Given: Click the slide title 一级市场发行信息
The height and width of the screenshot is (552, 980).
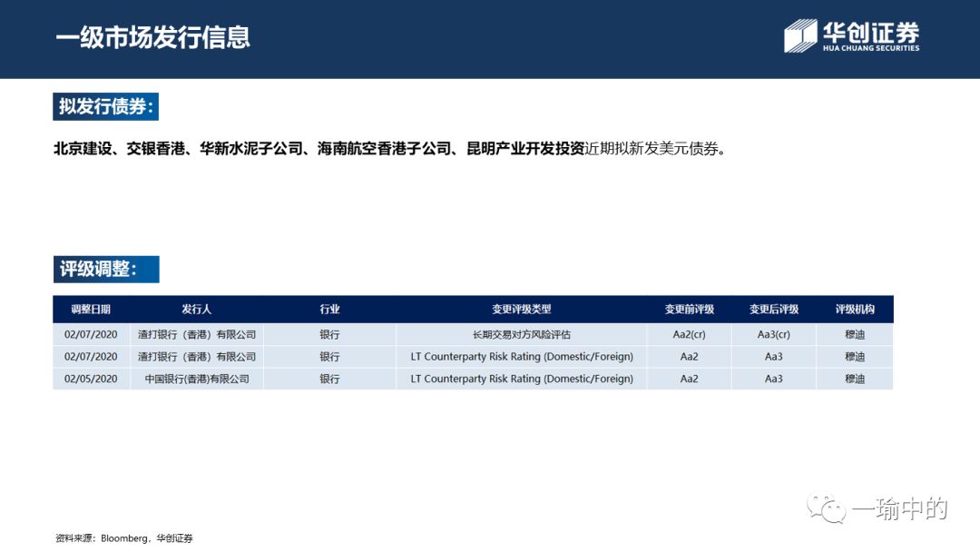Looking at the screenshot, I should tap(152, 37).
